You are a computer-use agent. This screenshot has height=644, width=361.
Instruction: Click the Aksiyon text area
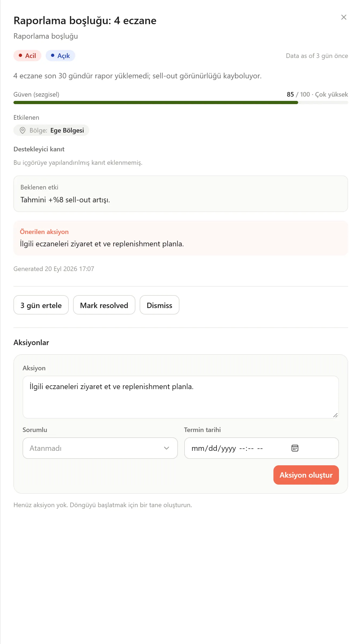(181, 397)
